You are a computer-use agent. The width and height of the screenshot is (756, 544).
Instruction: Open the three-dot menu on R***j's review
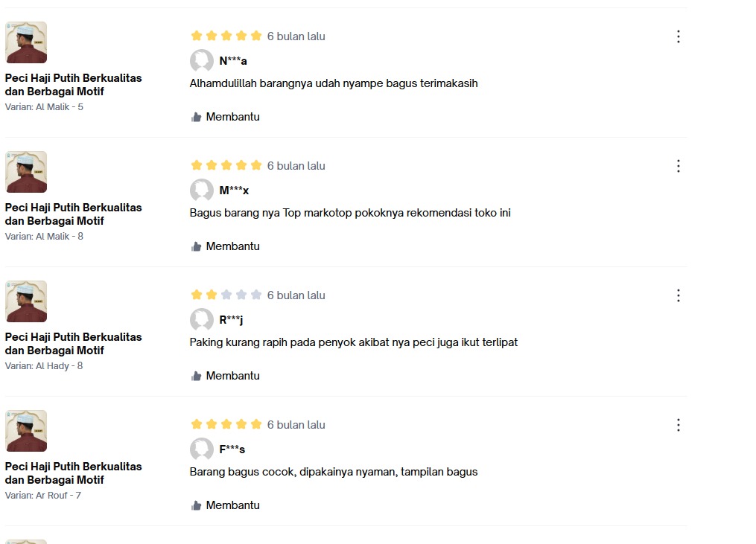click(x=678, y=295)
